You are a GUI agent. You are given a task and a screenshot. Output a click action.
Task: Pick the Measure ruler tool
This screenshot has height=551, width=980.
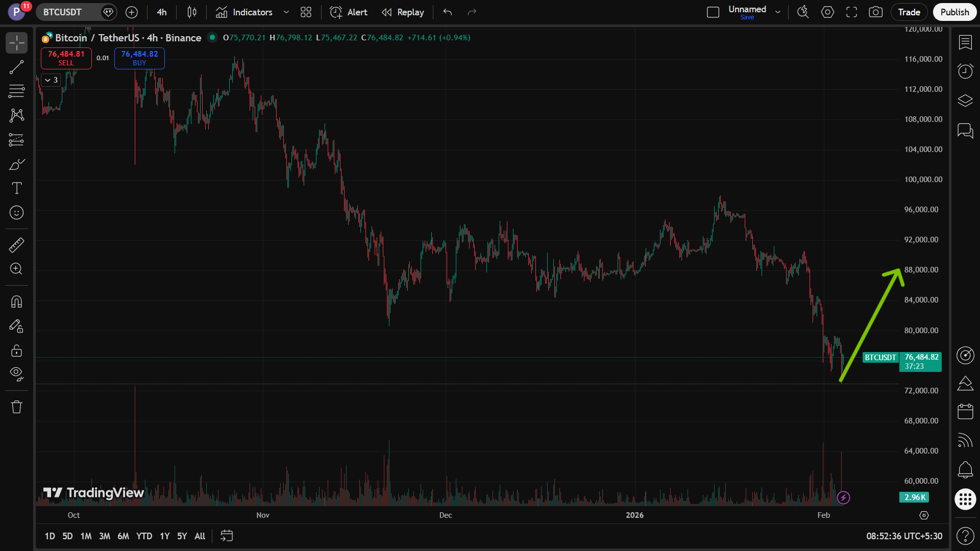16,245
